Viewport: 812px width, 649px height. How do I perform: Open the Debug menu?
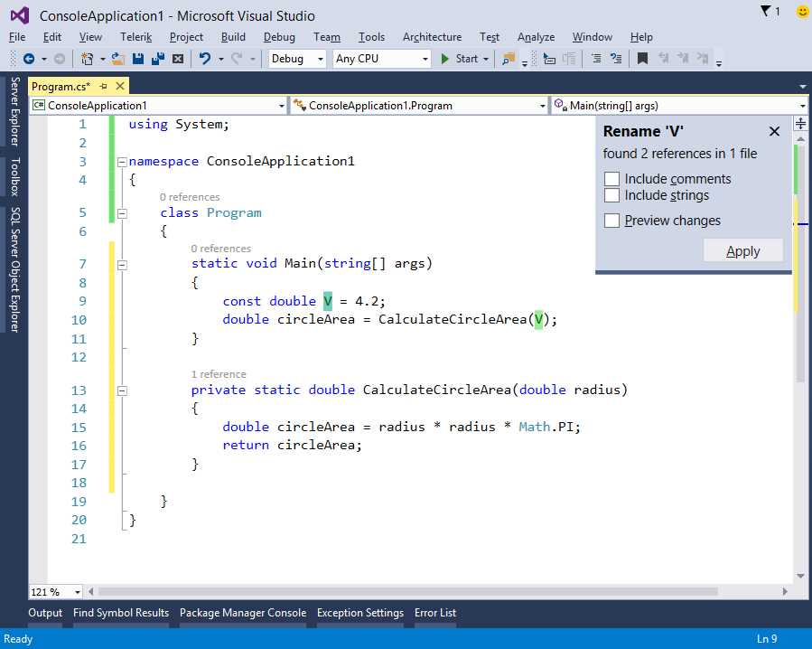[279, 37]
